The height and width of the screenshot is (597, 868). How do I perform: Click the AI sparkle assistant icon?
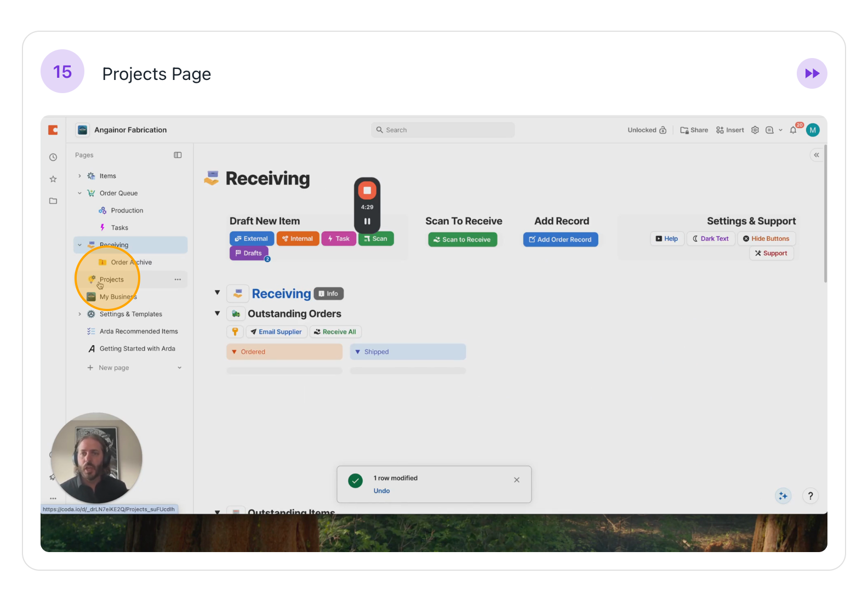(x=783, y=496)
